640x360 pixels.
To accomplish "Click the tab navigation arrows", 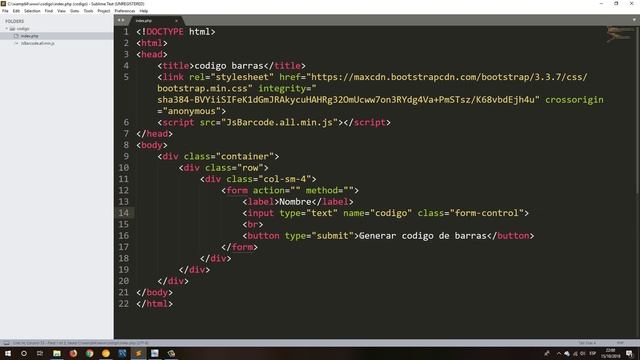I will point(121,20).
